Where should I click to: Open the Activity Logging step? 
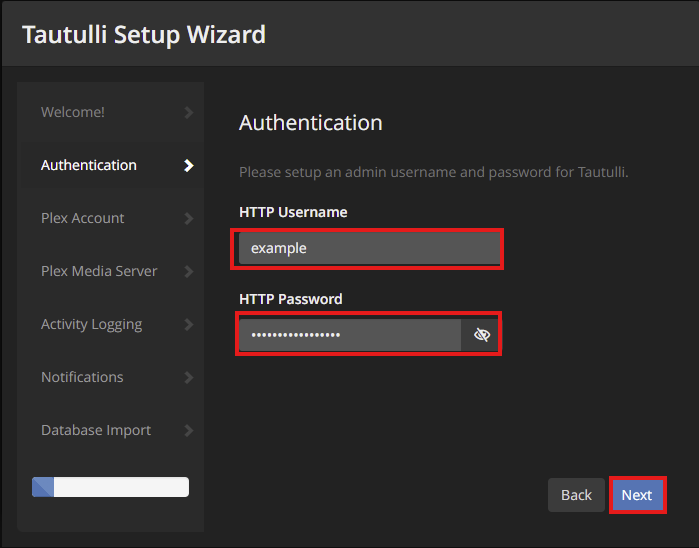(111, 324)
